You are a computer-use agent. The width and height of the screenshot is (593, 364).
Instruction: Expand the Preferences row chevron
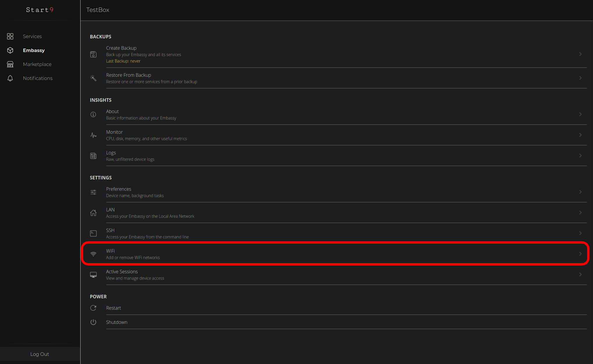click(580, 192)
